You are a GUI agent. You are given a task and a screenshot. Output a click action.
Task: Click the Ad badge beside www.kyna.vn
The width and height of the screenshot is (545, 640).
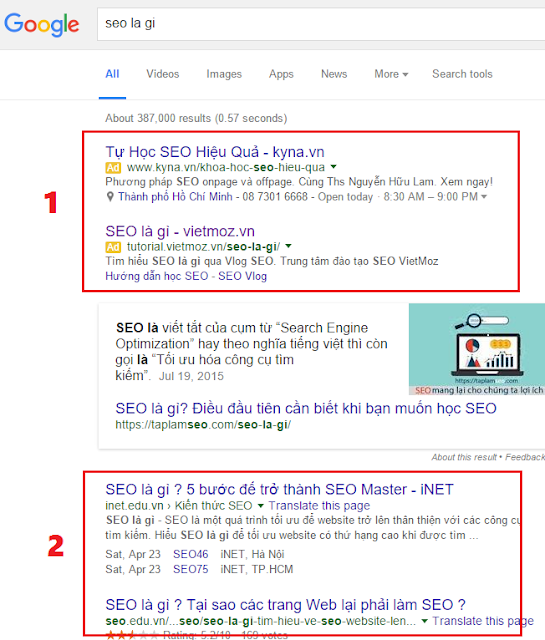[x=113, y=167]
